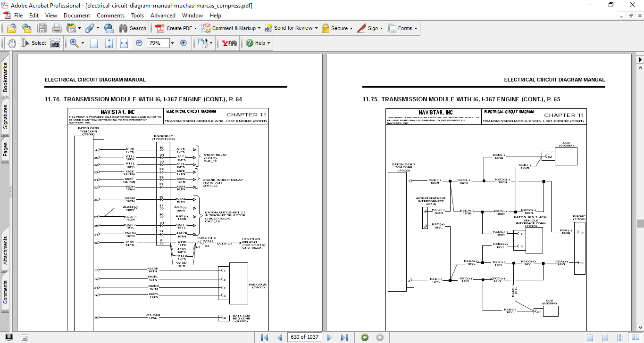Zoom out with the minus button
644x343 pixels.
139,43
